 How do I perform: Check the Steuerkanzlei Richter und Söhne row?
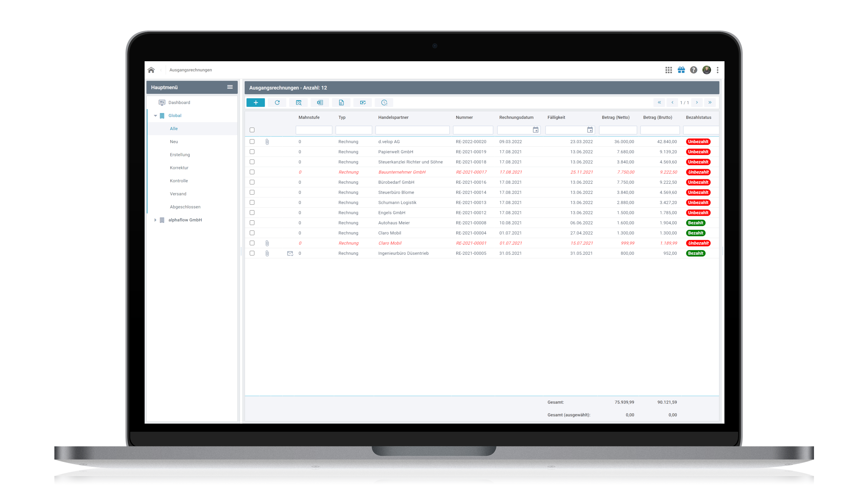[x=252, y=162]
